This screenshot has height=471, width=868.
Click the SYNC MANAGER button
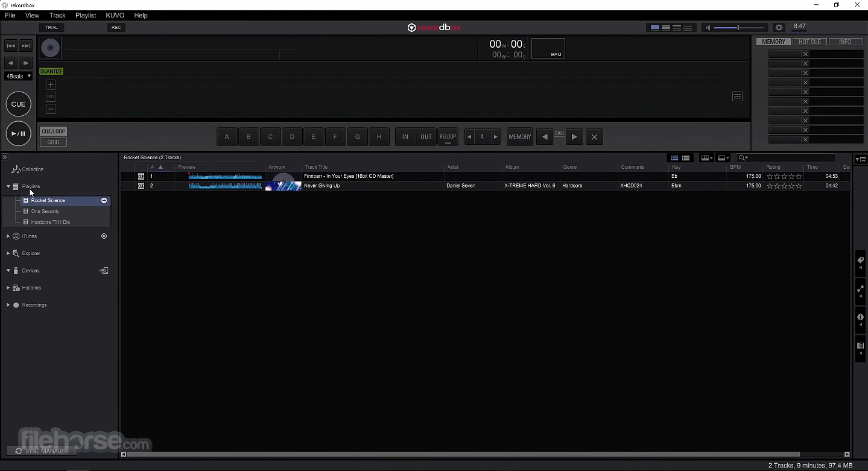pos(42,451)
